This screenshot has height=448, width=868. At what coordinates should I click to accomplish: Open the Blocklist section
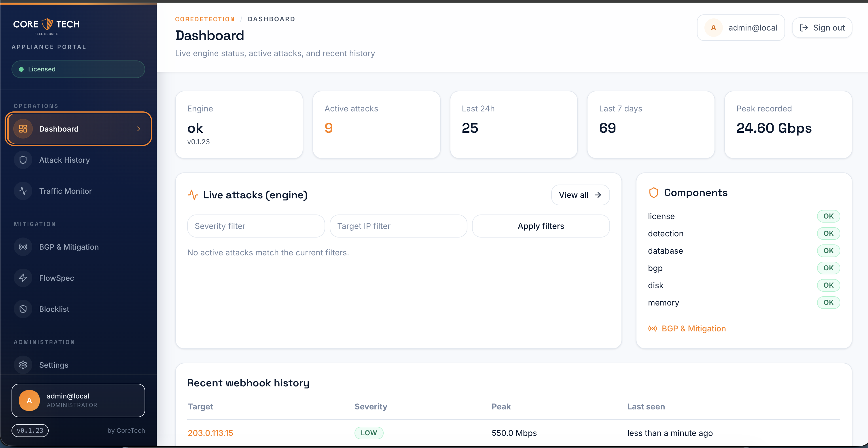pyautogui.click(x=78, y=309)
